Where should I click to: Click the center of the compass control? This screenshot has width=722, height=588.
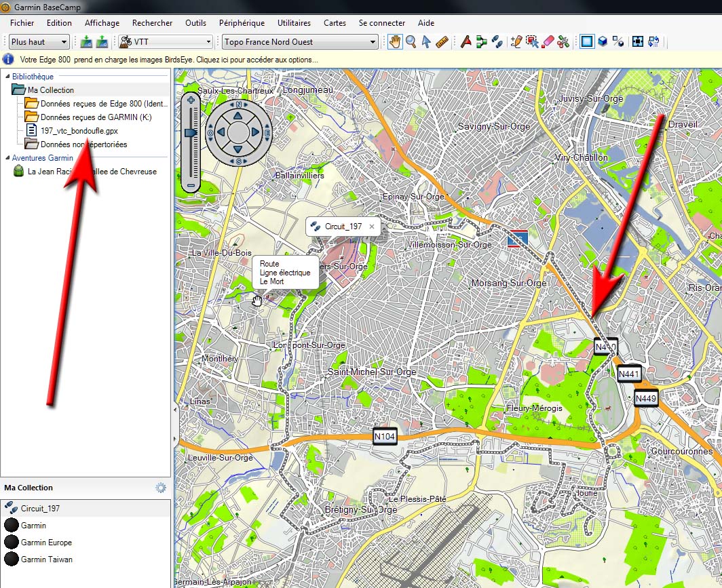click(x=238, y=132)
